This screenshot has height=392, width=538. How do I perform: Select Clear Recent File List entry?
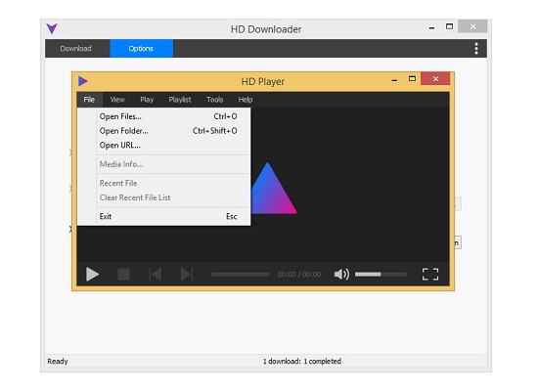coord(164,197)
